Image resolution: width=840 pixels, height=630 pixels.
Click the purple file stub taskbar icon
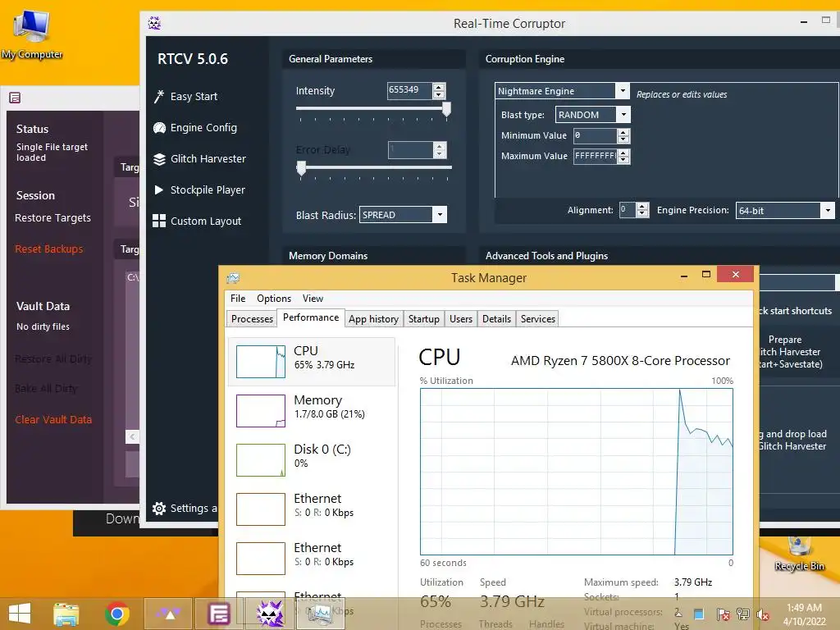(219, 614)
